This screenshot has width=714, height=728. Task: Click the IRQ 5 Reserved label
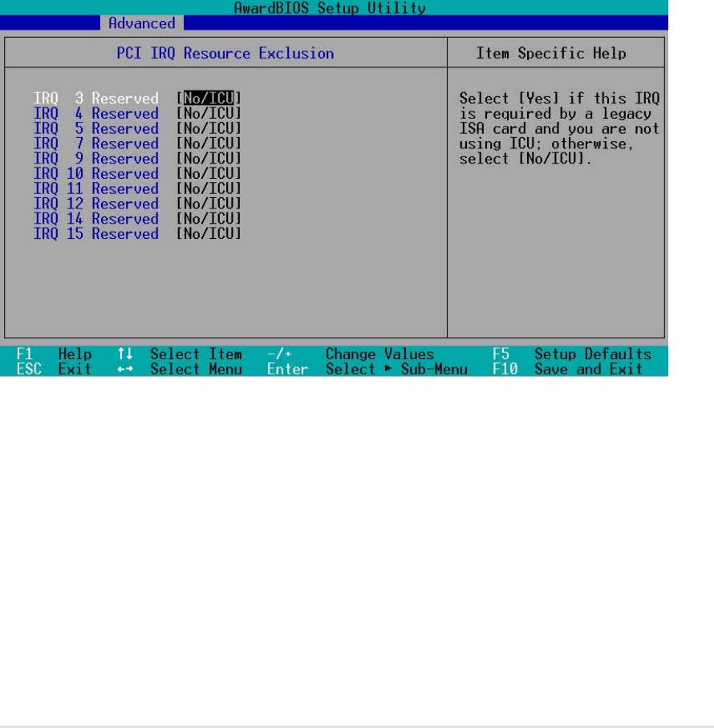(x=96, y=128)
